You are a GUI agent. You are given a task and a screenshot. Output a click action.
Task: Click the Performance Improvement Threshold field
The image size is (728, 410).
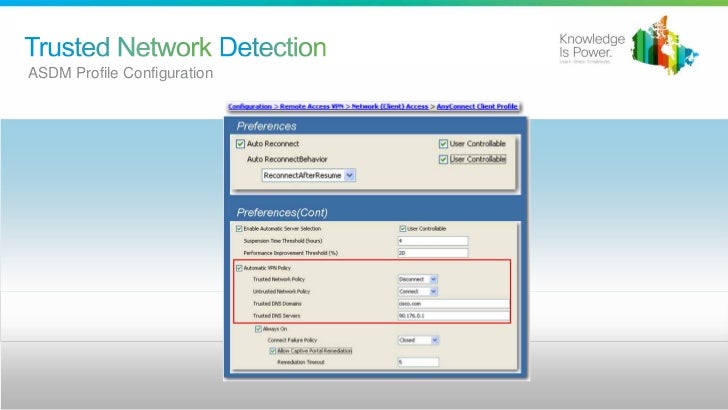433,253
